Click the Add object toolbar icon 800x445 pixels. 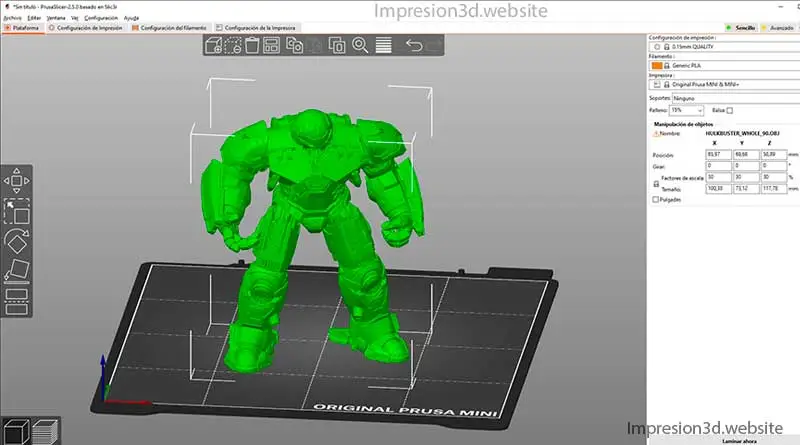click(213, 45)
